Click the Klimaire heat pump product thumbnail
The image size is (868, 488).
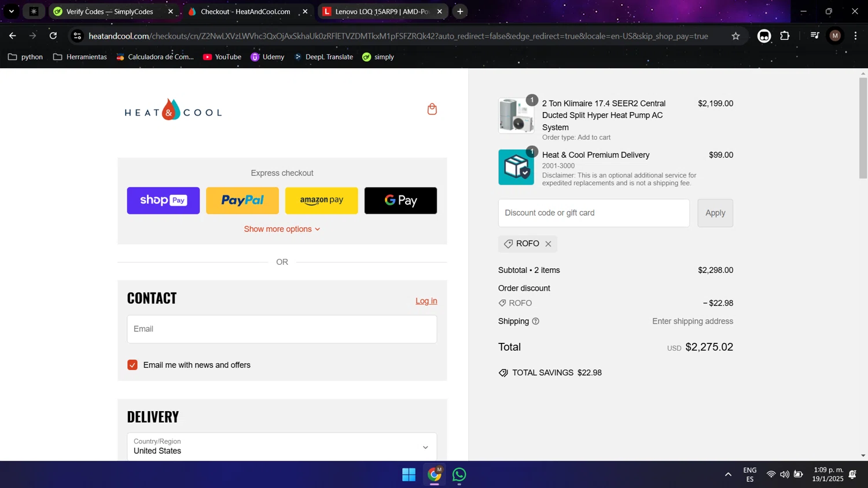516,116
